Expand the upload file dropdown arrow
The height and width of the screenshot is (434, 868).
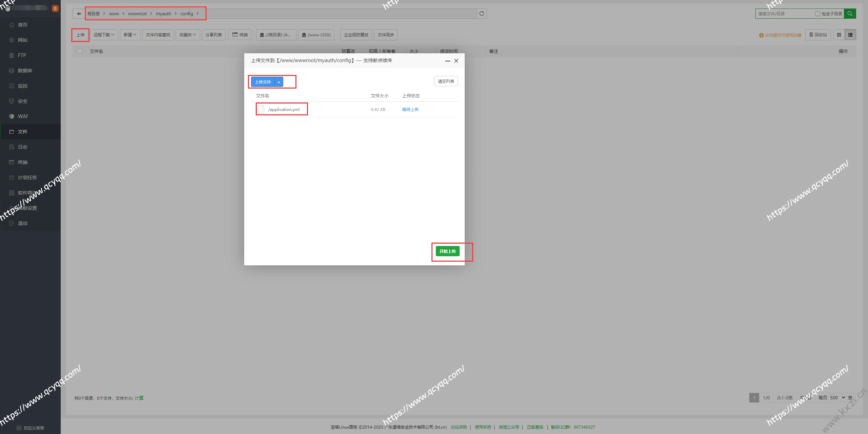(x=279, y=82)
